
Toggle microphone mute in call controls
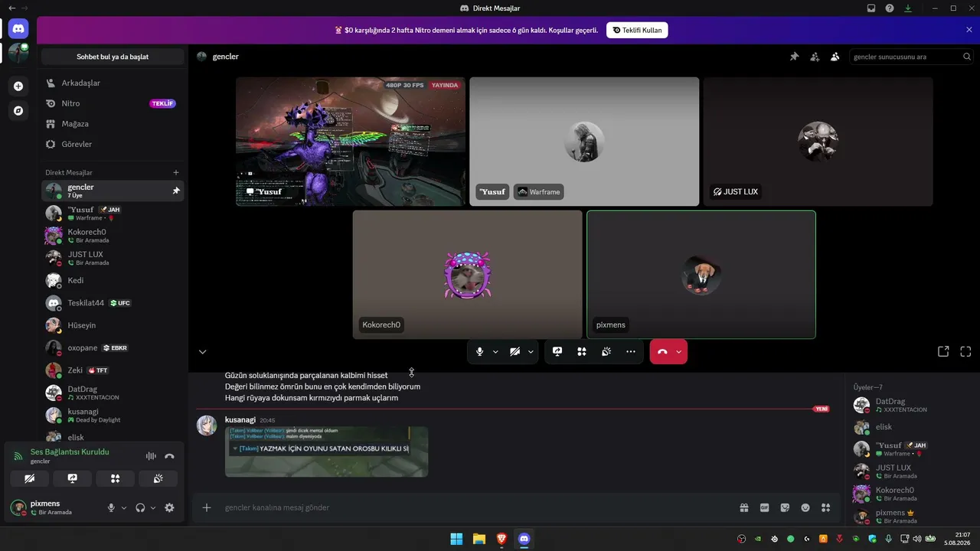coord(479,351)
